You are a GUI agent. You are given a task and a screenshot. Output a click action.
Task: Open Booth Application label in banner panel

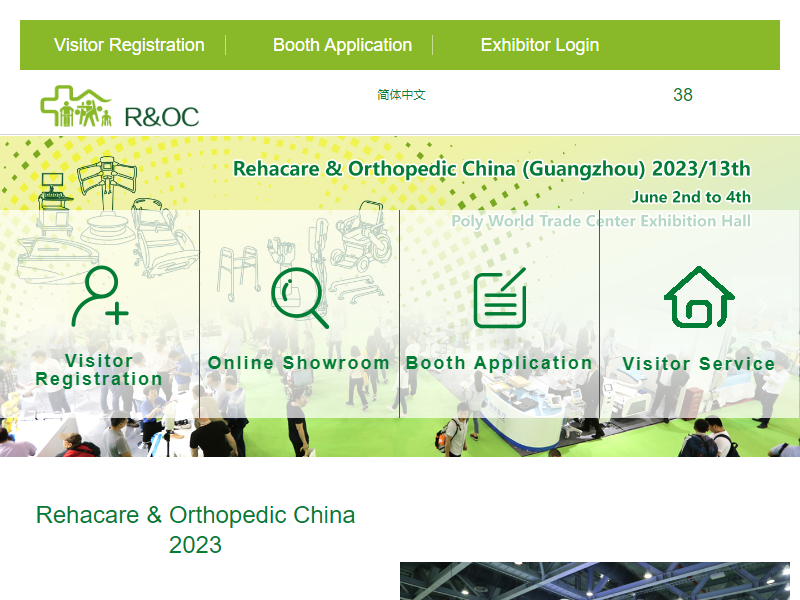click(499, 363)
